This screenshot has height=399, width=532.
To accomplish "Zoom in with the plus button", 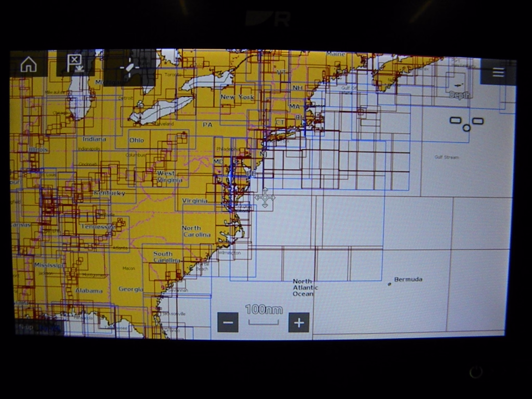I will pos(299,322).
